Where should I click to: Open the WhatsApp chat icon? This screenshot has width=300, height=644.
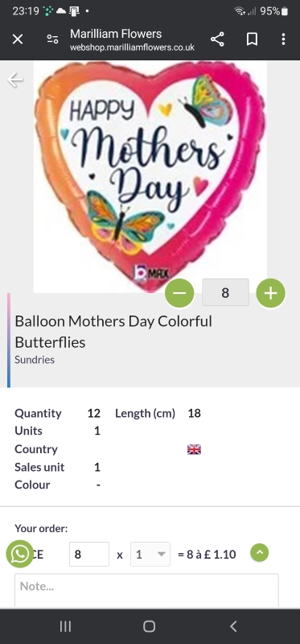(19, 554)
